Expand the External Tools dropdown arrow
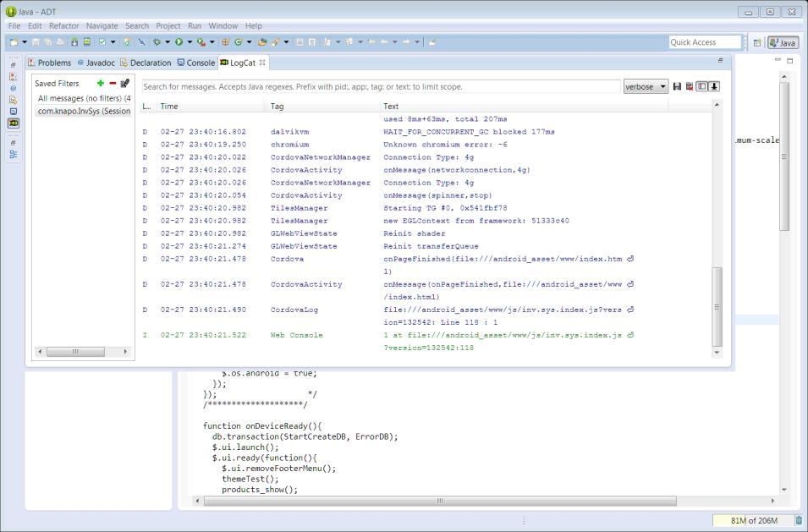Screen dimensions: 808x532 coord(212,42)
